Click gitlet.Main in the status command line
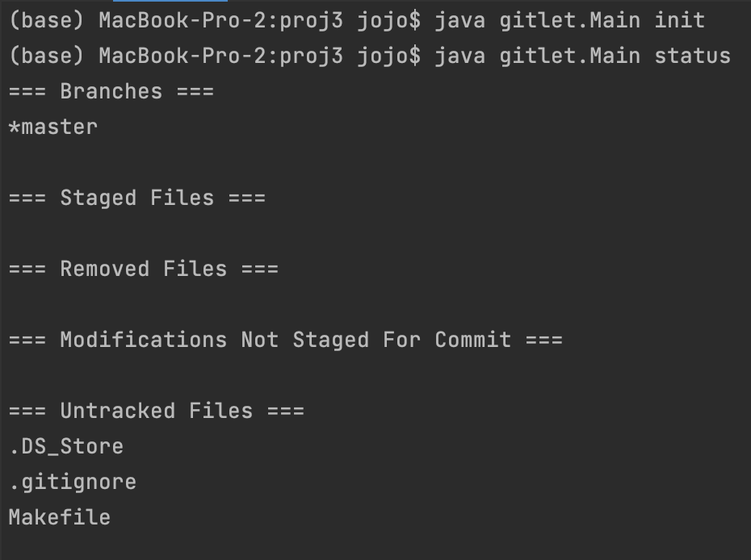 pos(569,56)
